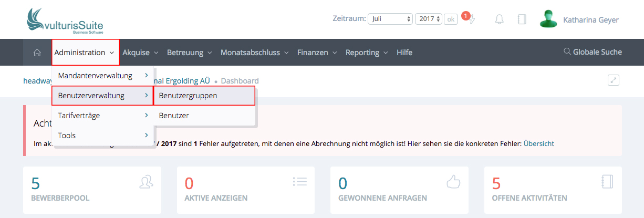
Task: Expand the Tarifverträge submenu
Action: click(x=103, y=116)
